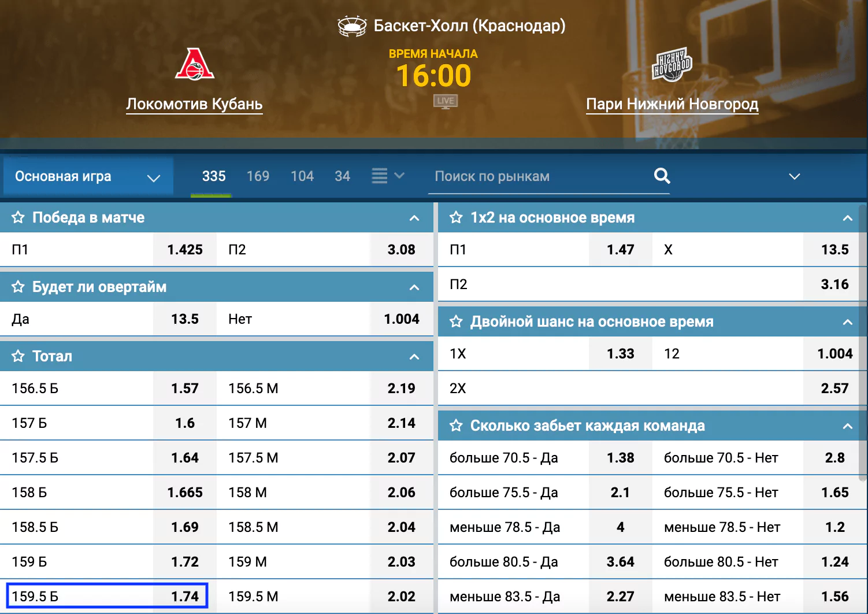Click the search magnifier icon
Screen dimensions: 868x614
point(662,176)
